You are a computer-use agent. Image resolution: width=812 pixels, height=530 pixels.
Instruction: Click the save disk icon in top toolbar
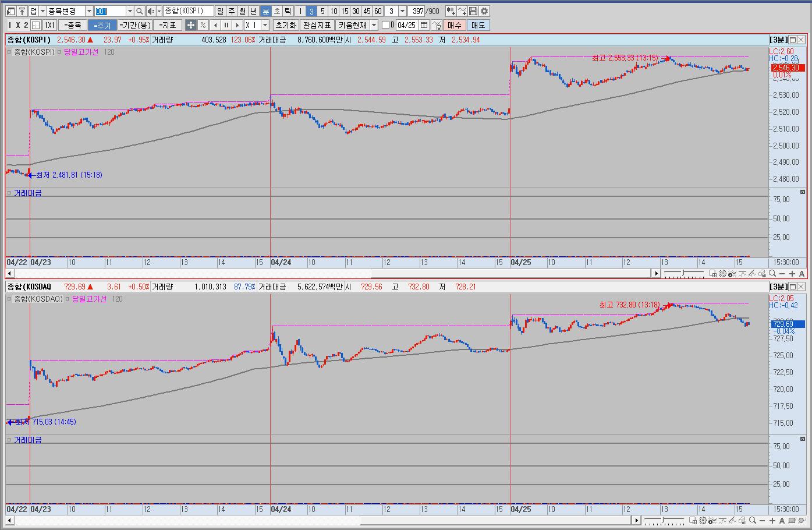(473, 11)
